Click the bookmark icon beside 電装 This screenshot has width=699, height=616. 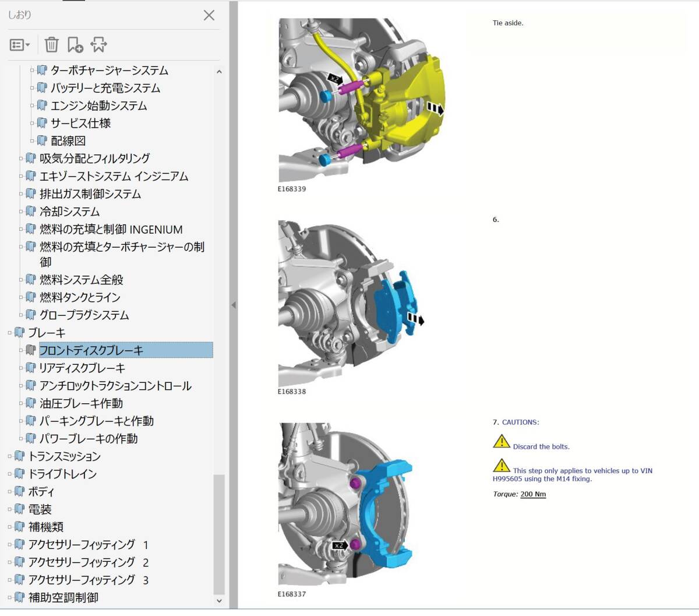point(19,509)
